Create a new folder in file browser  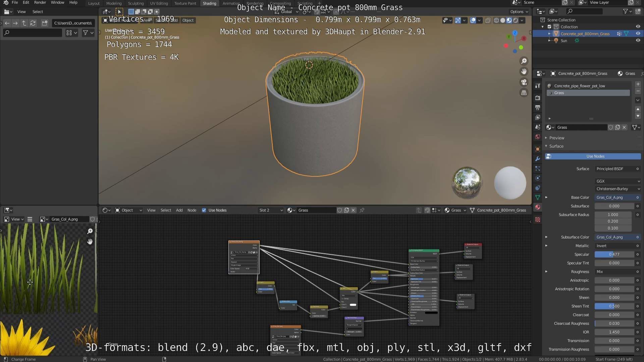pos(45,23)
